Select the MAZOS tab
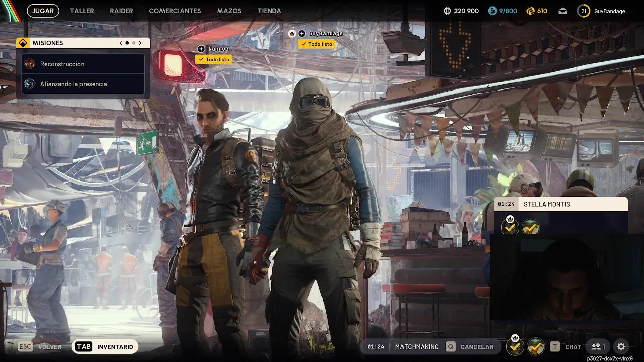 click(229, 11)
